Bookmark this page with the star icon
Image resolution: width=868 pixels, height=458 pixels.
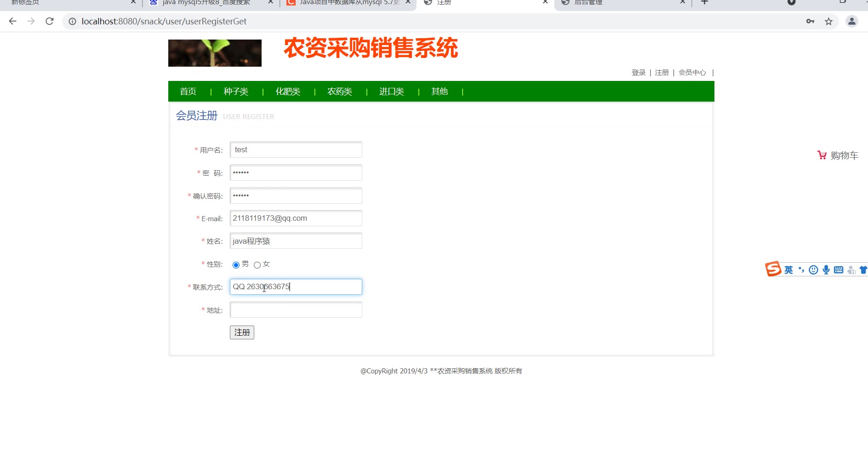pyautogui.click(x=828, y=21)
